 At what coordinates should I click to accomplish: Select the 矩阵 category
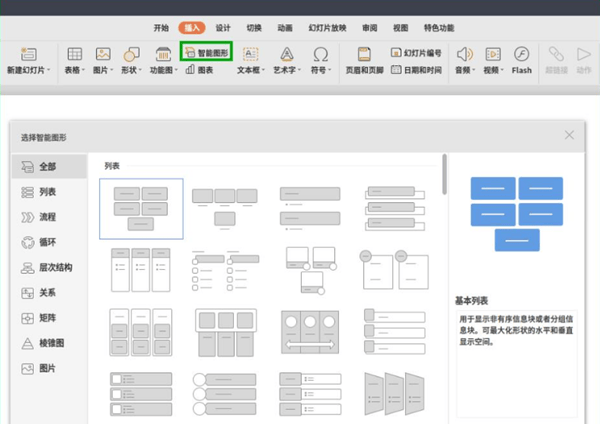tap(49, 318)
